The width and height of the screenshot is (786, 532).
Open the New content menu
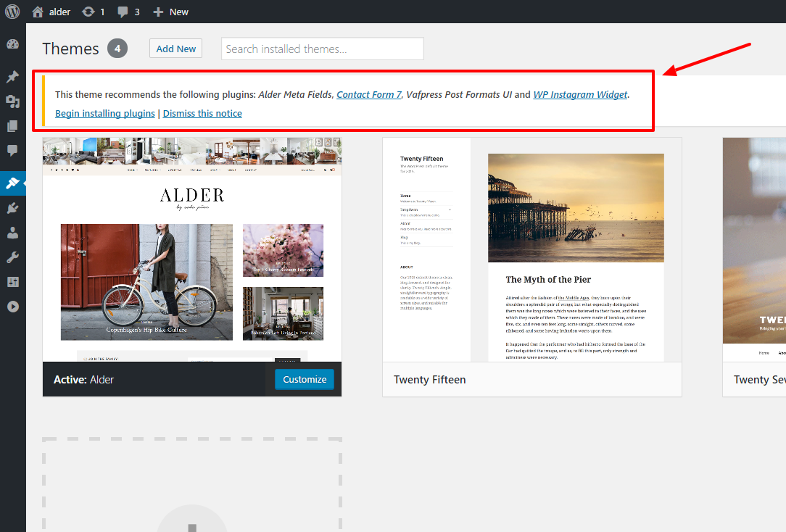coord(170,12)
